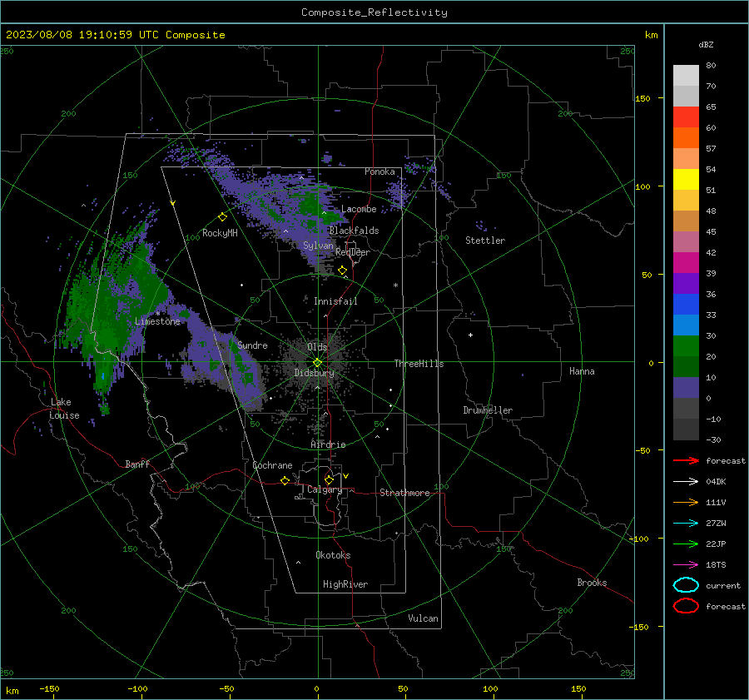Image resolution: width=749 pixels, height=700 pixels.
Task: Click the Sylvan label on the map
Action: 318,246
